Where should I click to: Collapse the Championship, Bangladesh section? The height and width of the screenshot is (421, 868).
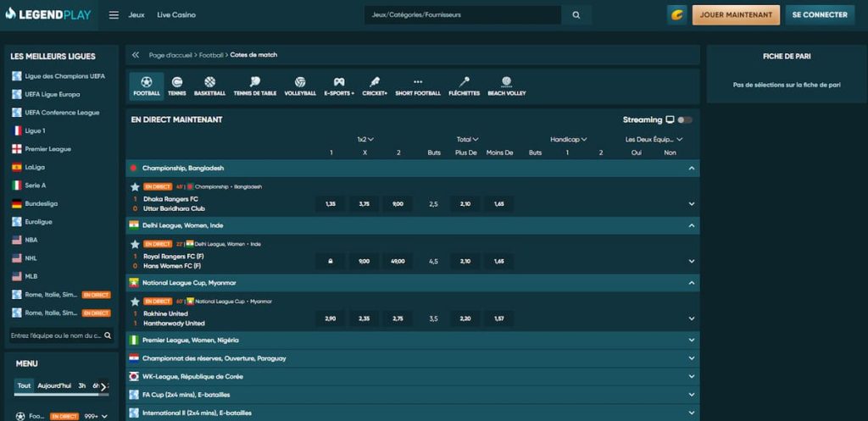point(692,169)
